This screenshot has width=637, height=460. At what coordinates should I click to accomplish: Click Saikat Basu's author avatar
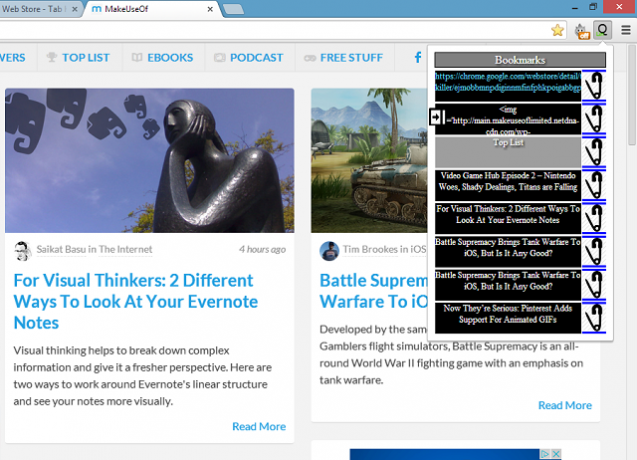point(23,250)
